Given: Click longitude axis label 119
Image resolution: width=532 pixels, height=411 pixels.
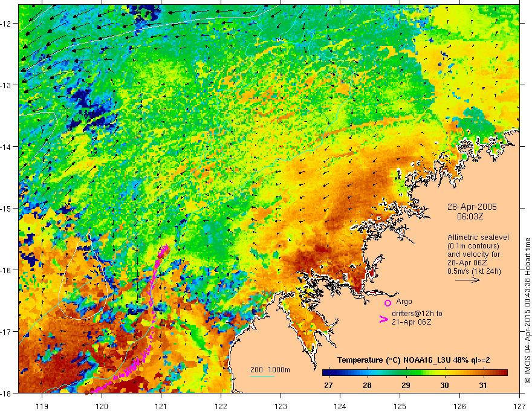Looking at the screenshot, I should pos(42,406).
